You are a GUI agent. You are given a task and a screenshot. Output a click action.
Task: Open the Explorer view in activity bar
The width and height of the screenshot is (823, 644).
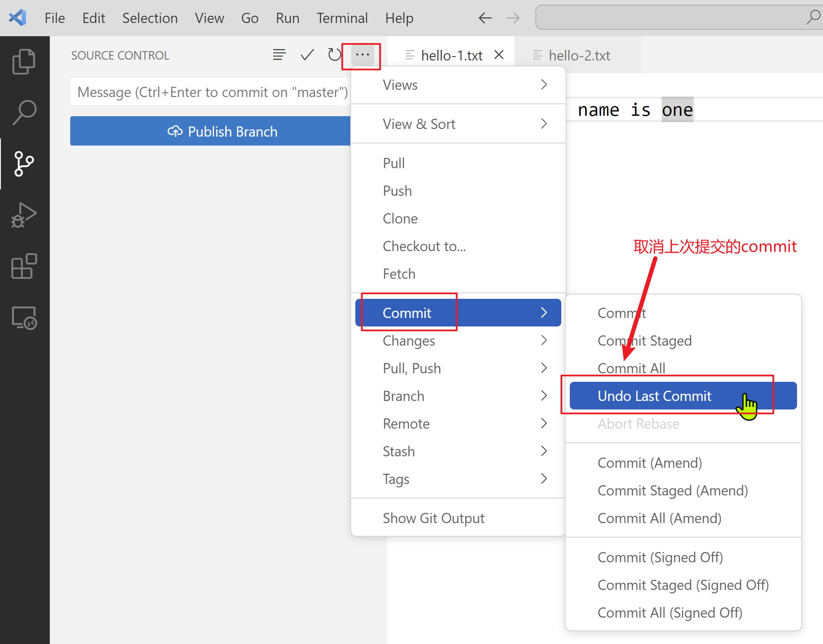(24, 62)
